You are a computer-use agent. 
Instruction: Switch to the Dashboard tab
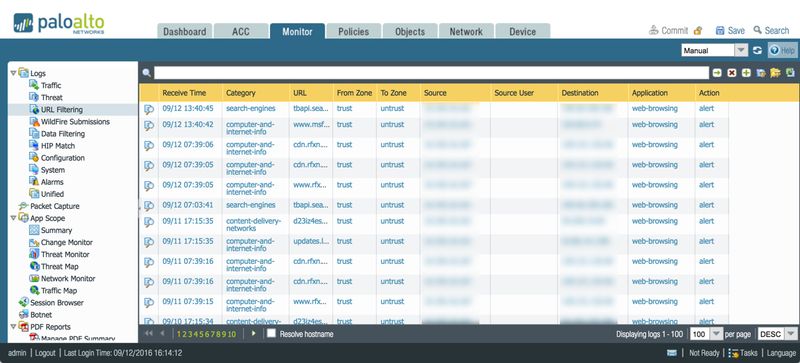[x=184, y=31]
